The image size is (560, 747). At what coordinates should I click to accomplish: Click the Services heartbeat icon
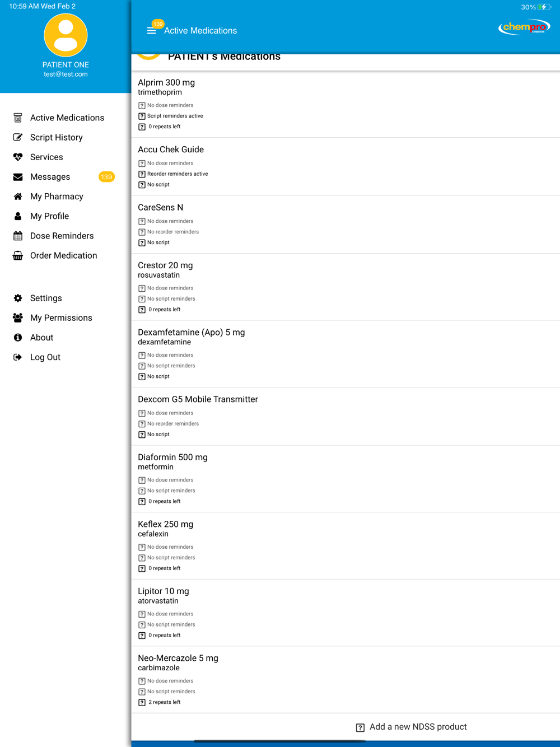click(x=18, y=157)
